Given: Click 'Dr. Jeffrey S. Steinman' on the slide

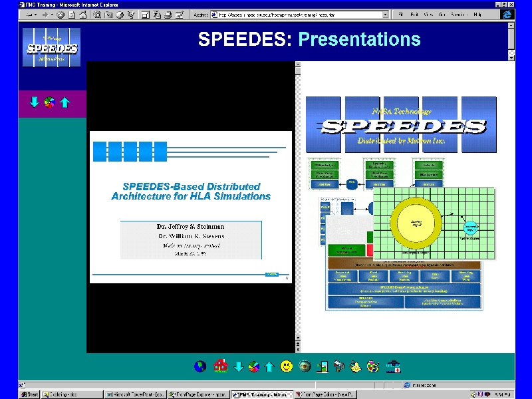Looking at the screenshot, I should point(190,226).
